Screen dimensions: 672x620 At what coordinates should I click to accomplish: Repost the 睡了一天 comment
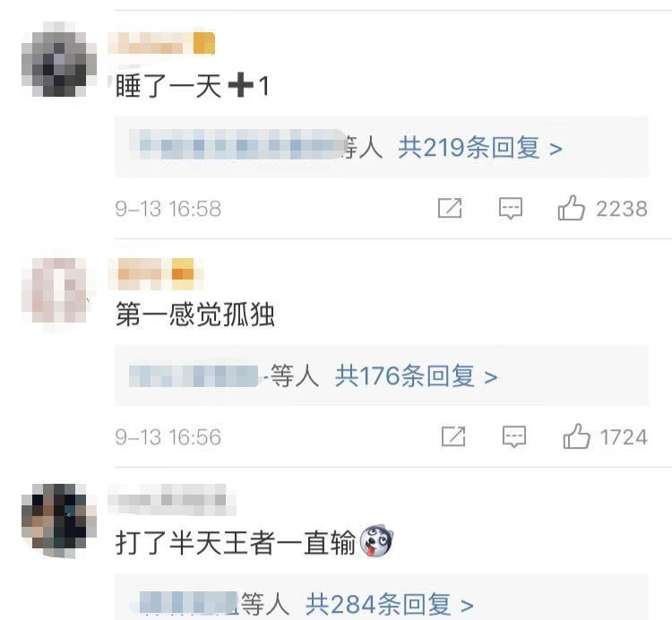coord(450,208)
